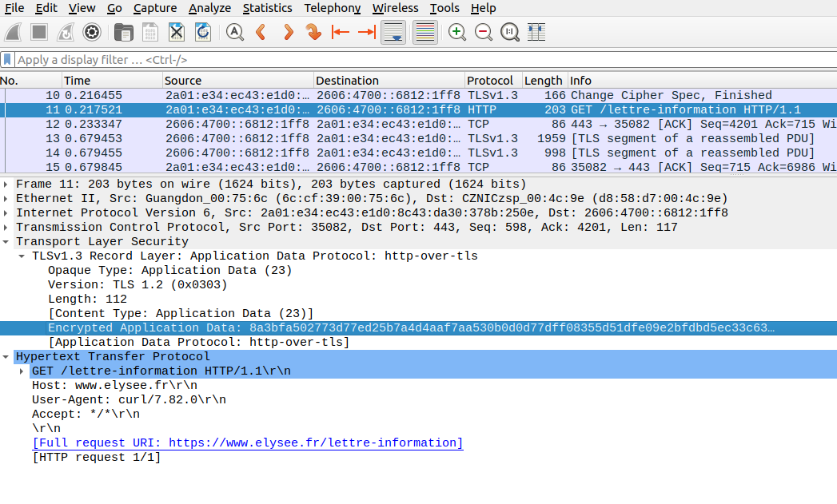Sort by the Source column header
Viewport: 837px width, 504px height.
[238, 81]
